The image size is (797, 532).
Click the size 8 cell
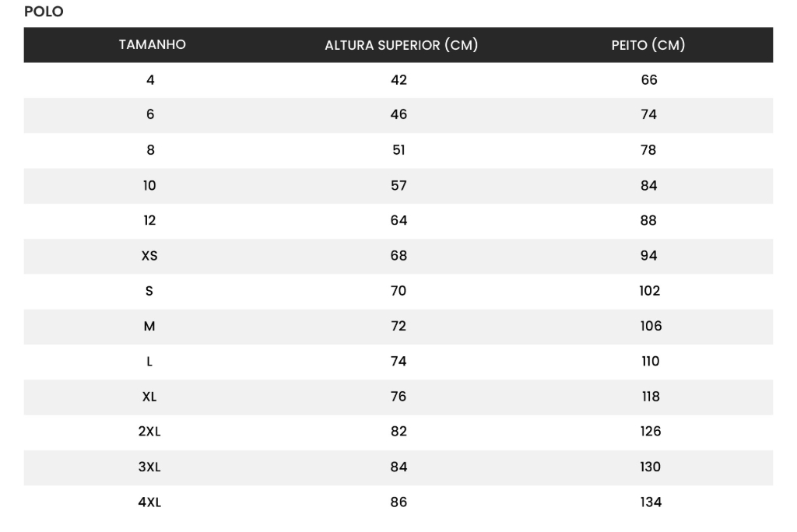click(x=150, y=150)
